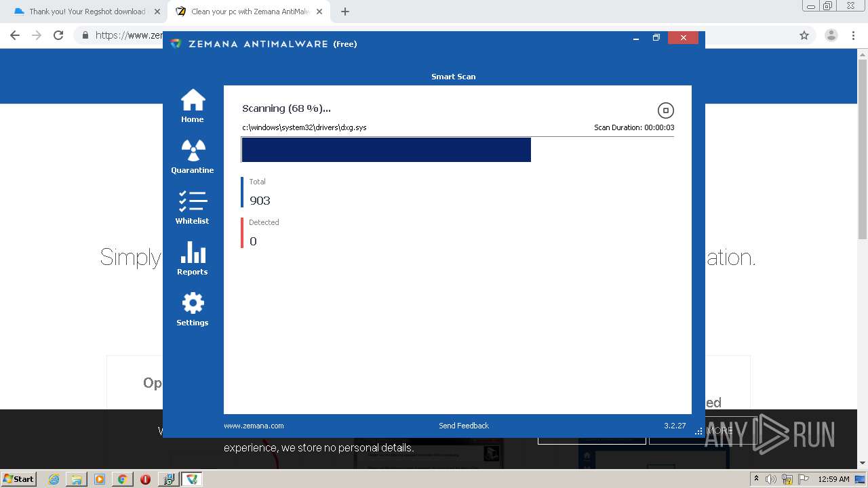Click the Detected count 0
868x488 pixels.
253,241
